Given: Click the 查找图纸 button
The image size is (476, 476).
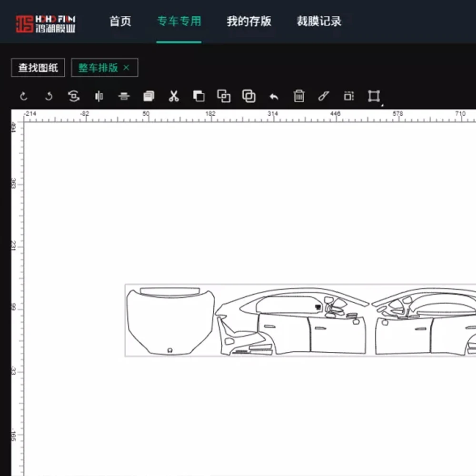Looking at the screenshot, I should pos(38,68).
